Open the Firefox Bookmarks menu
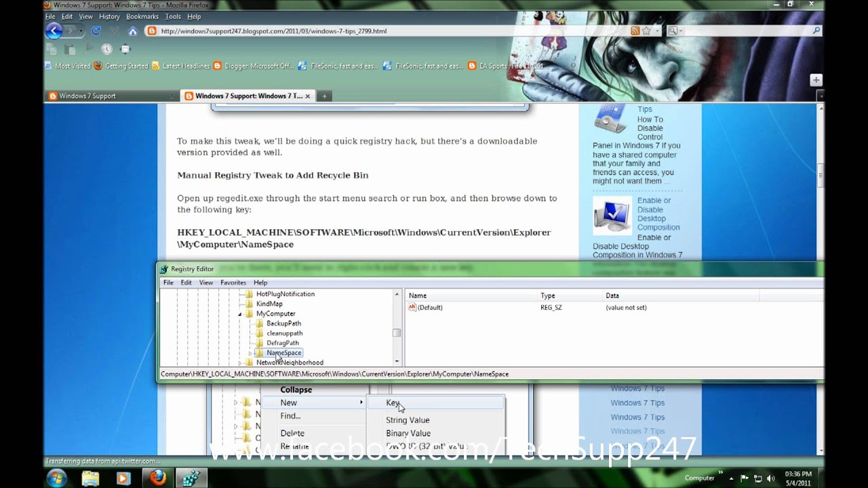This screenshot has width=868, height=488. pyautogui.click(x=142, y=16)
